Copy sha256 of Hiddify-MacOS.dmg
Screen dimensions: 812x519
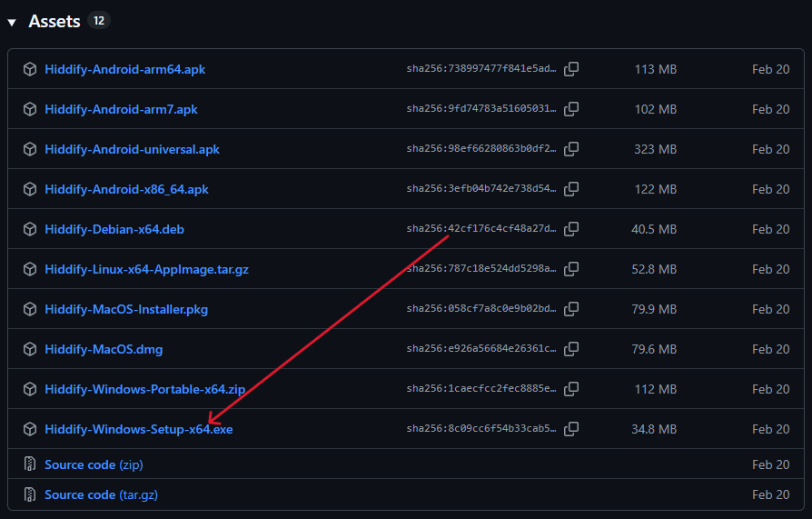click(x=571, y=349)
